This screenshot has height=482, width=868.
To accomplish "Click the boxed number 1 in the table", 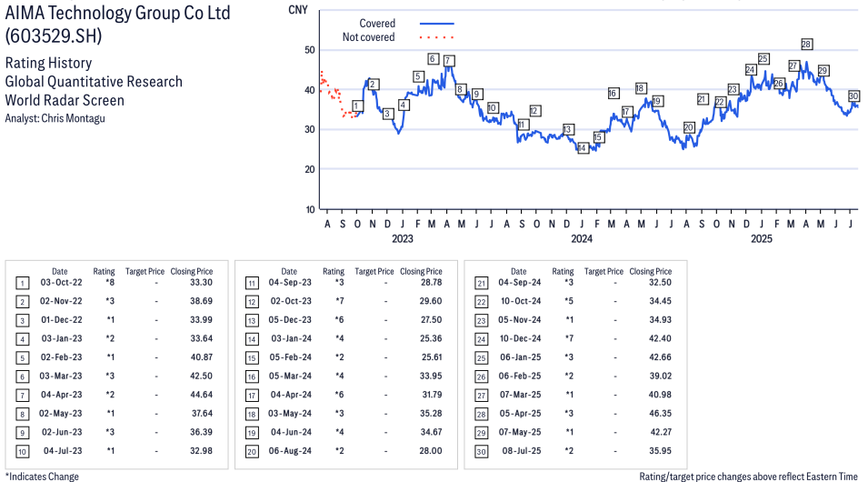I will click(x=22, y=284).
